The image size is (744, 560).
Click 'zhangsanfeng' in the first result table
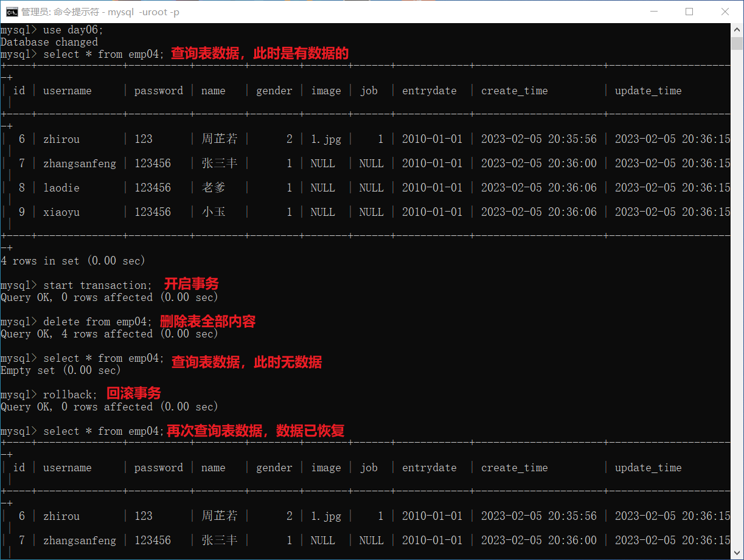(x=79, y=164)
